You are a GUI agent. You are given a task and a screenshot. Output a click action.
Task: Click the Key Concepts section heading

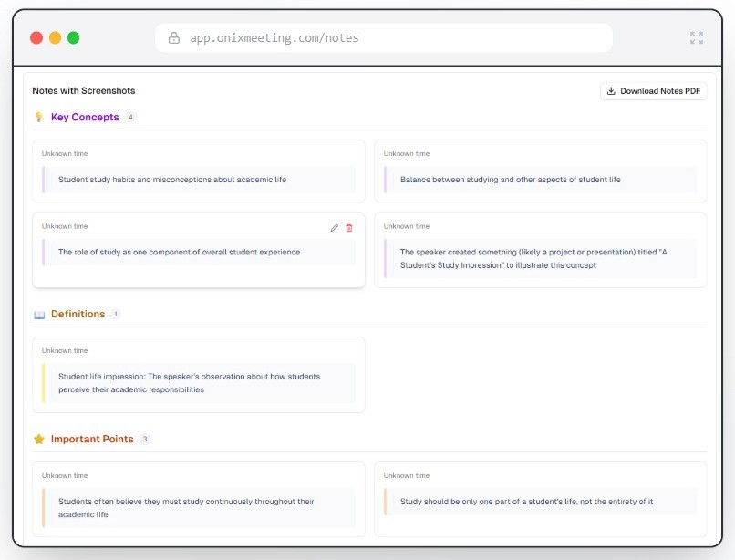tap(85, 117)
